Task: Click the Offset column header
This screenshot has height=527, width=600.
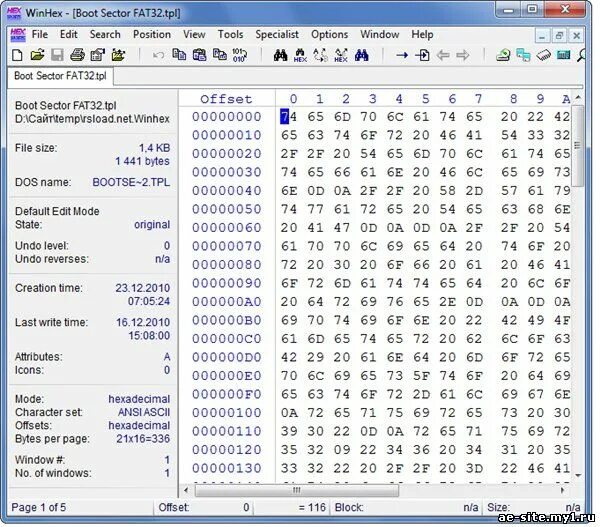Action: point(226,99)
